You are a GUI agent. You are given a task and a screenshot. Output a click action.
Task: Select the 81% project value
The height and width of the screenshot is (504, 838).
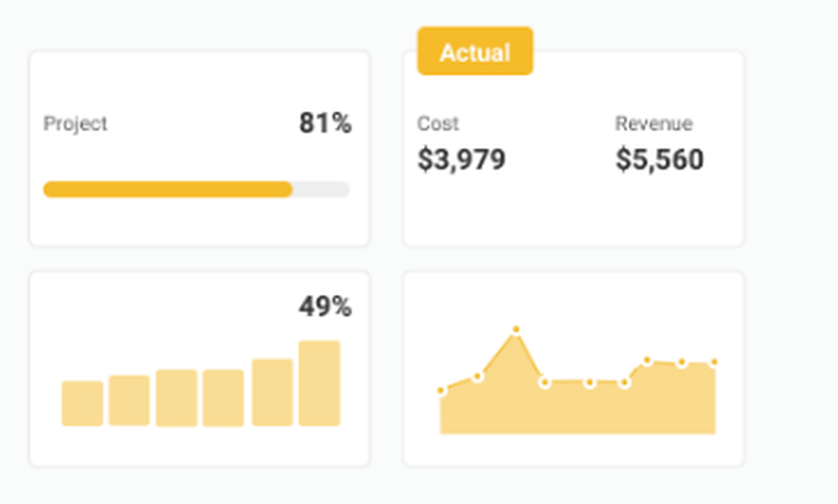click(x=325, y=123)
